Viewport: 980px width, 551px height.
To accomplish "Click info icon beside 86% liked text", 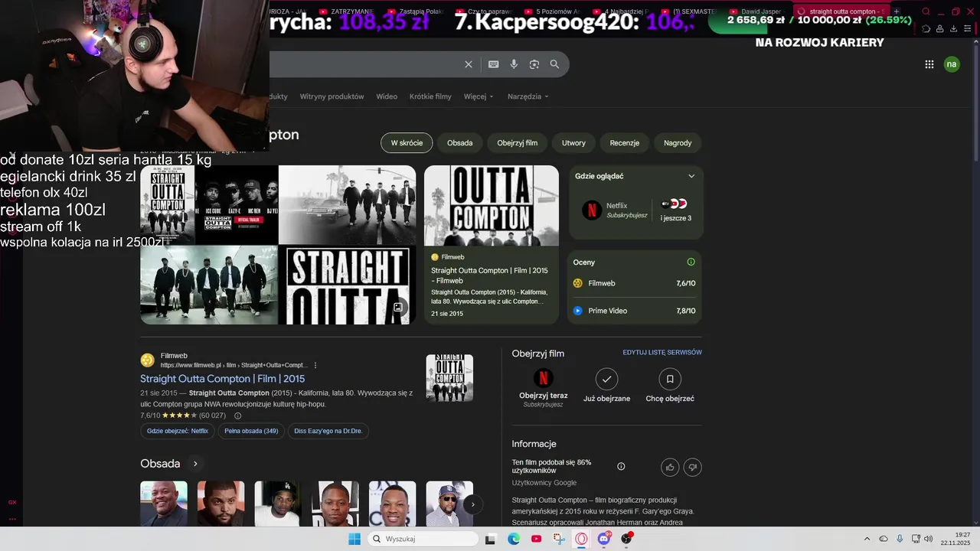I will click(621, 467).
